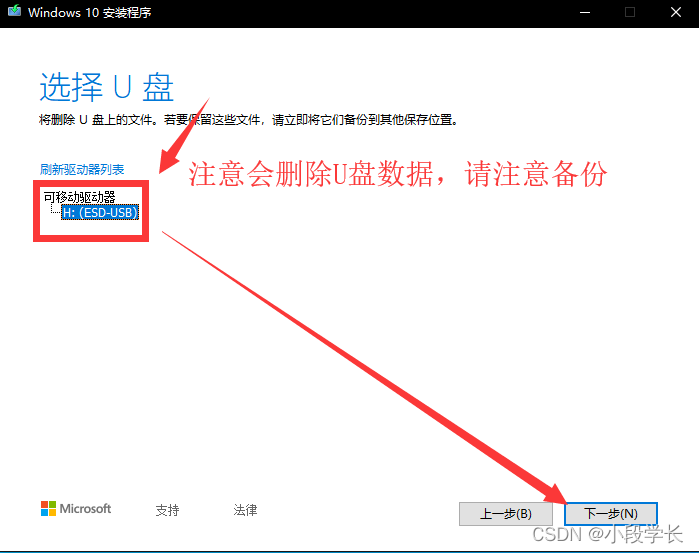Open the 支持 support link
This screenshot has width=699, height=553.
(x=167, y=510)
